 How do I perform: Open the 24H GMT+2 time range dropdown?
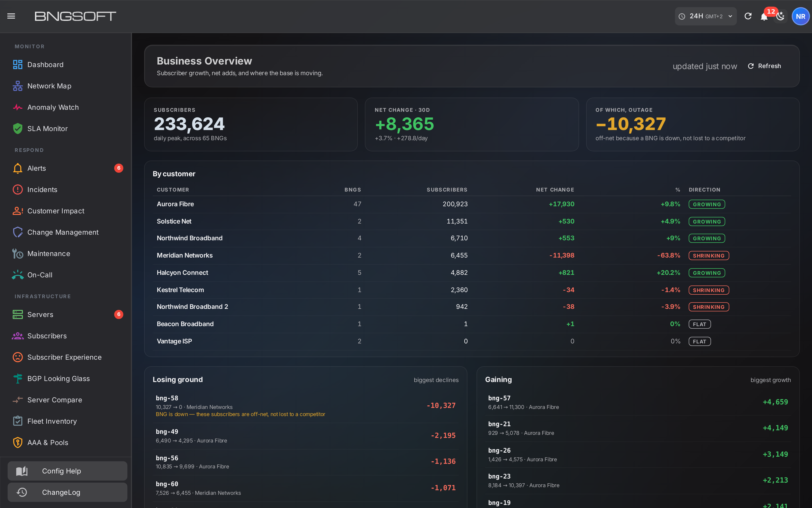point(706,16)
